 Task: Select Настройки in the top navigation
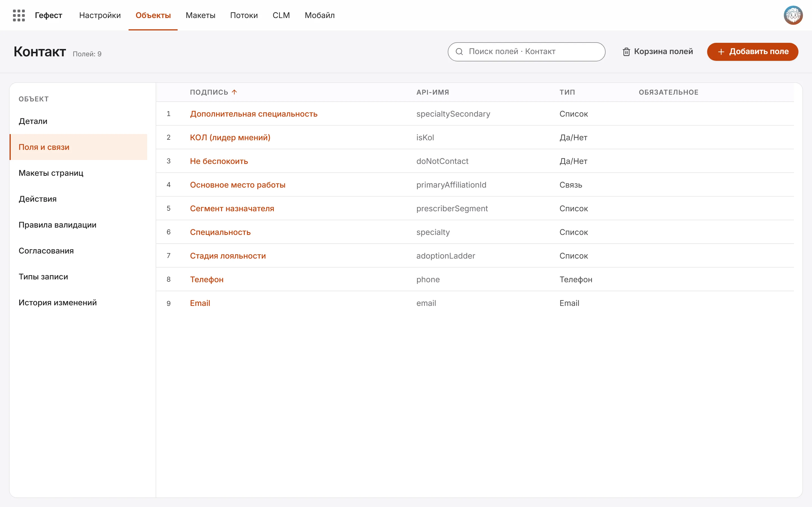(x=100, y=15)
